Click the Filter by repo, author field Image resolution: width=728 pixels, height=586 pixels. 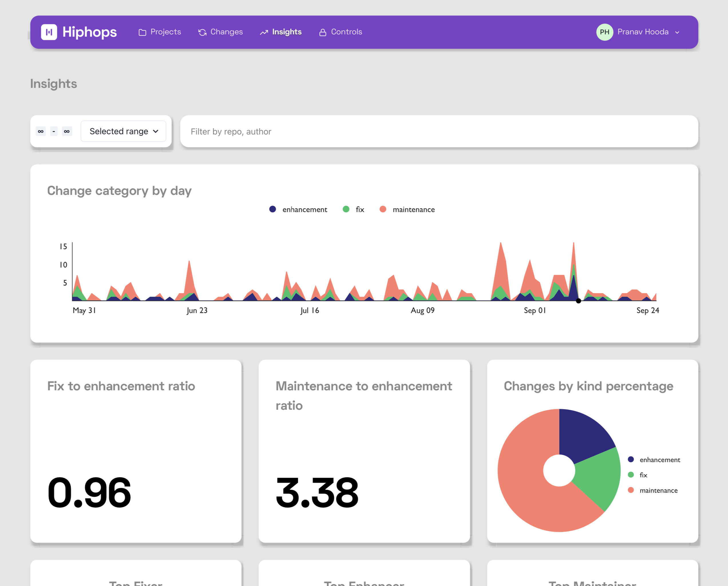[439, 131]
